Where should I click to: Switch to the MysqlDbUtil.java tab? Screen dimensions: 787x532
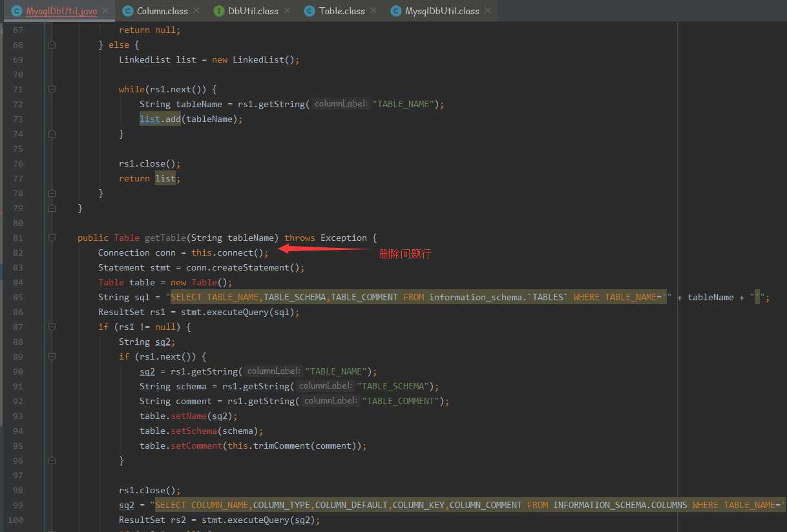(61, 10)
